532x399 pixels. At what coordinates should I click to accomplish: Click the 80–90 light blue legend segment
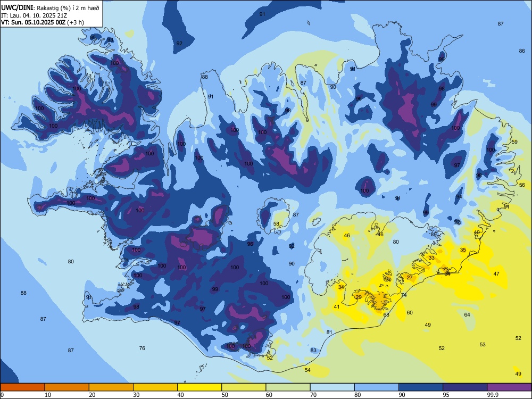(377, 387)
